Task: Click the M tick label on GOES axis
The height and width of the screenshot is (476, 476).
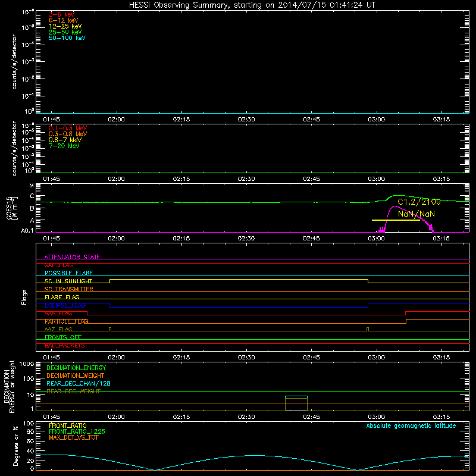Action: 32,186
